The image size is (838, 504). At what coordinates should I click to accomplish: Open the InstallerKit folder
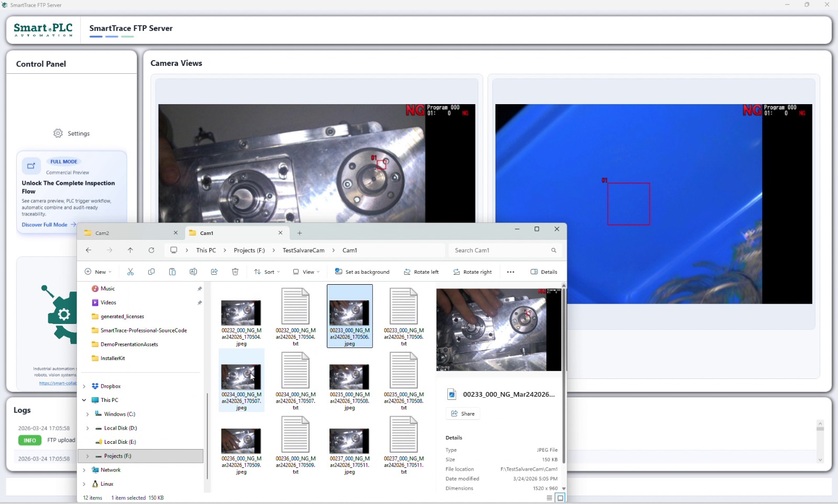[x=113, y=359]
